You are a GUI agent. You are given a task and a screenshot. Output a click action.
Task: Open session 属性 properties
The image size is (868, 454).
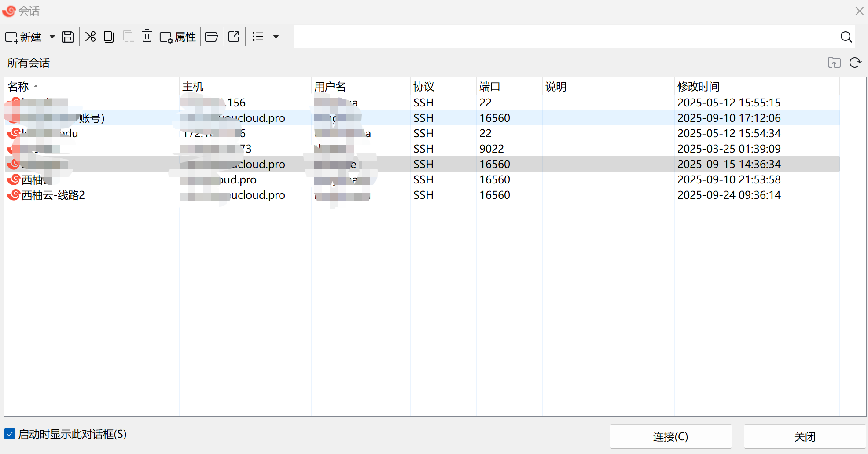coord(178,37)
